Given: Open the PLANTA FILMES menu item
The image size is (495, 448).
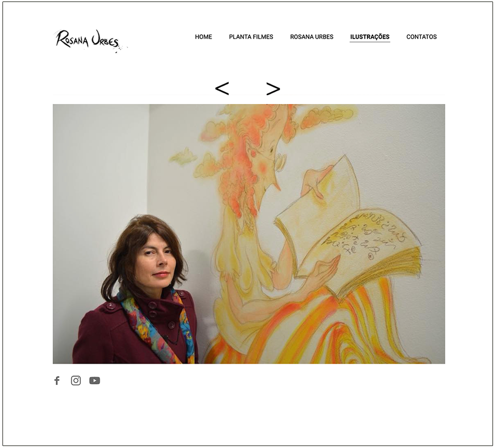Looking at the screenshot, I should (251, 37).
